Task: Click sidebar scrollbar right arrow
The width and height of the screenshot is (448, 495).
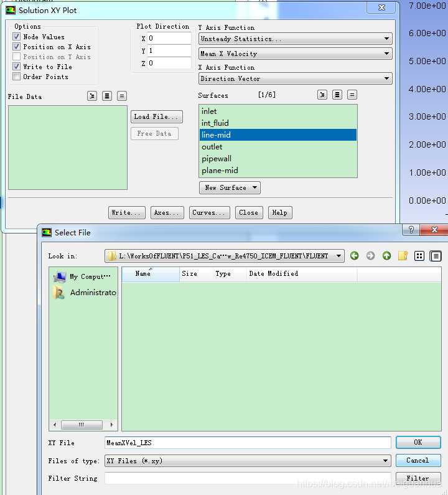Action: click(x=111, y=425)
